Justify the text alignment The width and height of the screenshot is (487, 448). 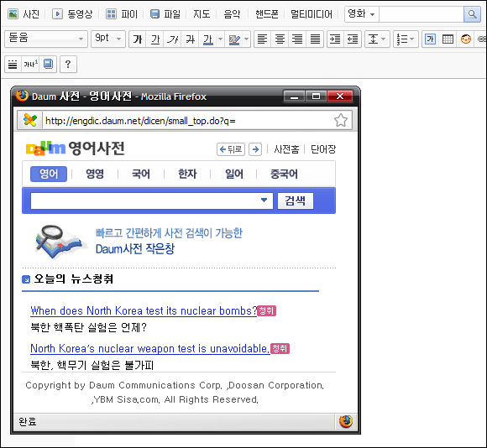coord(315,39)
